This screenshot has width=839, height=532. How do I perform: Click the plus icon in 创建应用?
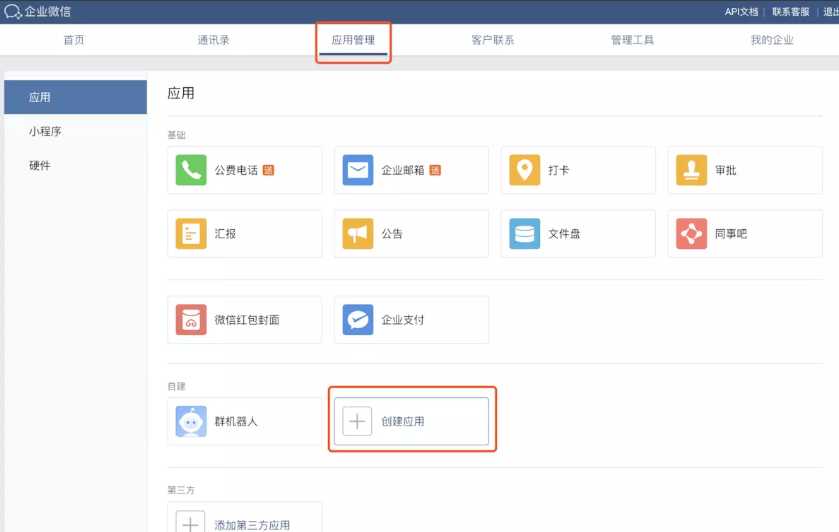click(357, 421)
